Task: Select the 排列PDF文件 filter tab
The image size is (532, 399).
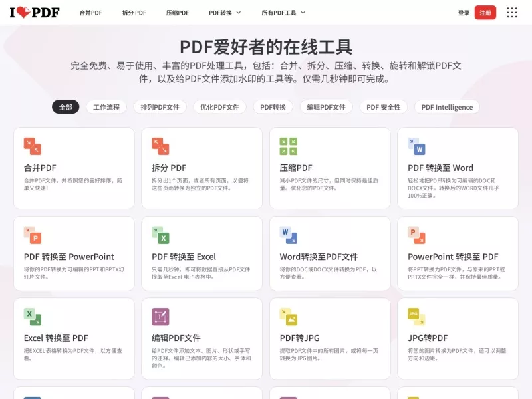Action: 160,107
